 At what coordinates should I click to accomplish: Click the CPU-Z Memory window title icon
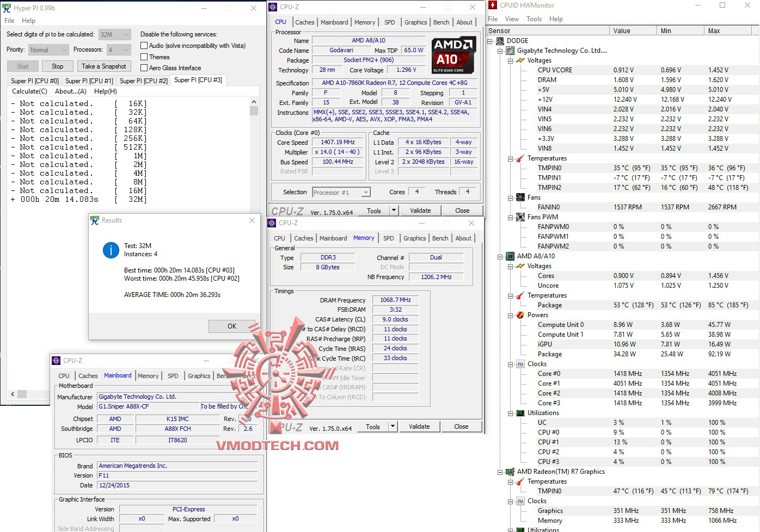click(272, 223)
